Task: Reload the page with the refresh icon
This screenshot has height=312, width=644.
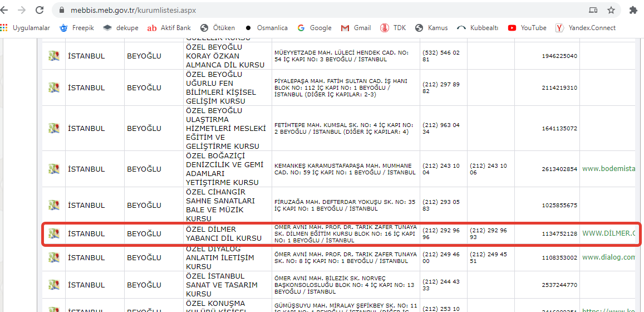Action: pos(40,10)
